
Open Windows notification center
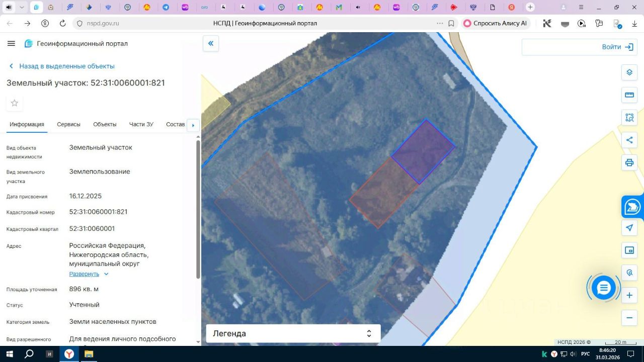(631, 354)
